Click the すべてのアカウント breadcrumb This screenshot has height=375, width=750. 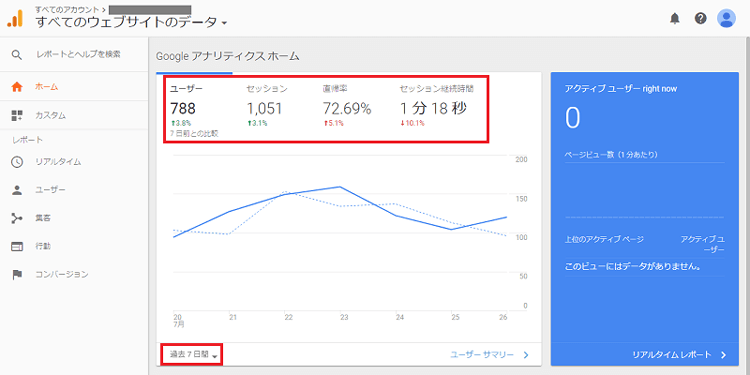(x=67, y=9)
